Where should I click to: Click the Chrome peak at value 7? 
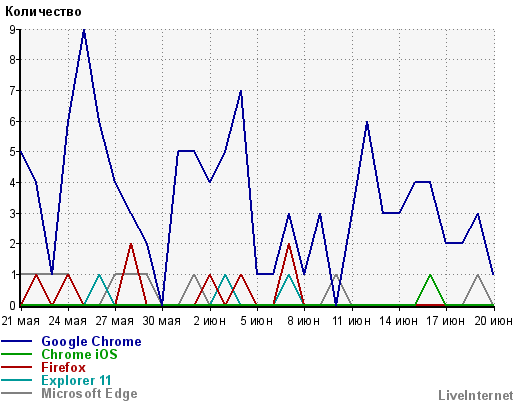click(x=241, y=91)
